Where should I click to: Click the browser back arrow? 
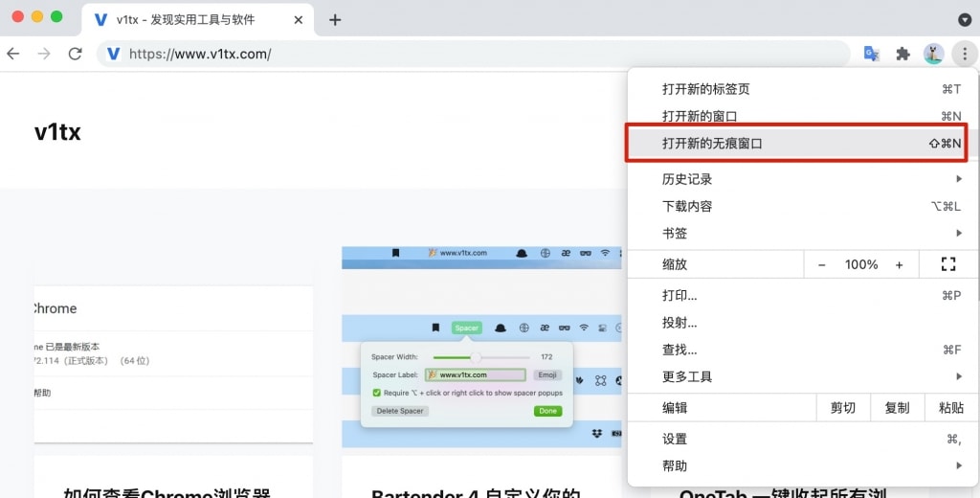pyautogui.click(x=13, y=54)
